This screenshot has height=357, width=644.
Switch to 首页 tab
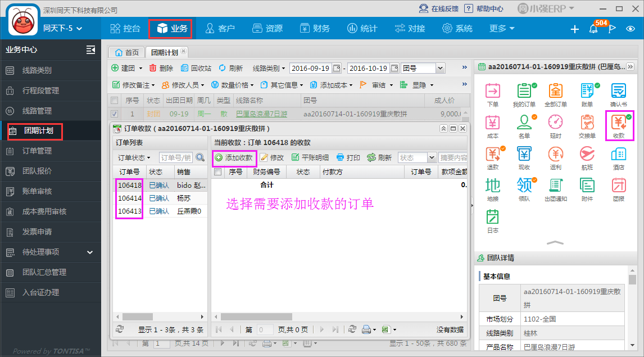(x=127, y=52)
